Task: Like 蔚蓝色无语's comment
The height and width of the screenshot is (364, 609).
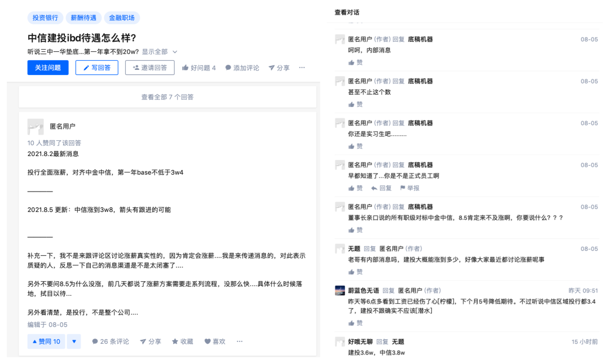Action: coord(355,323)
